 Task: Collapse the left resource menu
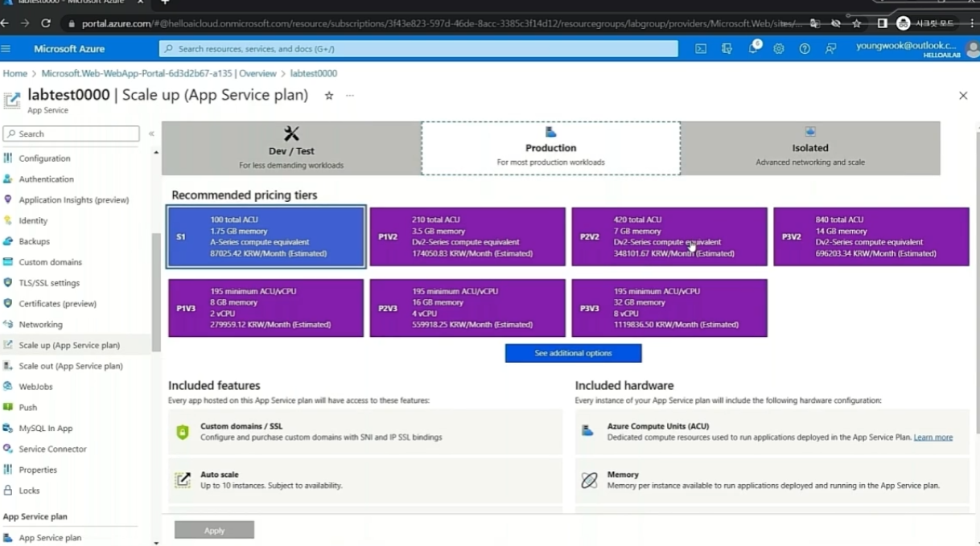[151, 134]
